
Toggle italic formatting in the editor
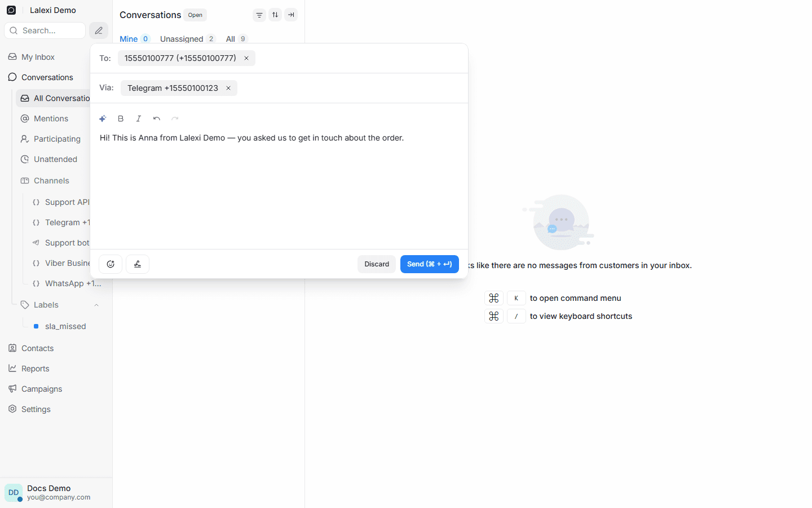(139, 119)
